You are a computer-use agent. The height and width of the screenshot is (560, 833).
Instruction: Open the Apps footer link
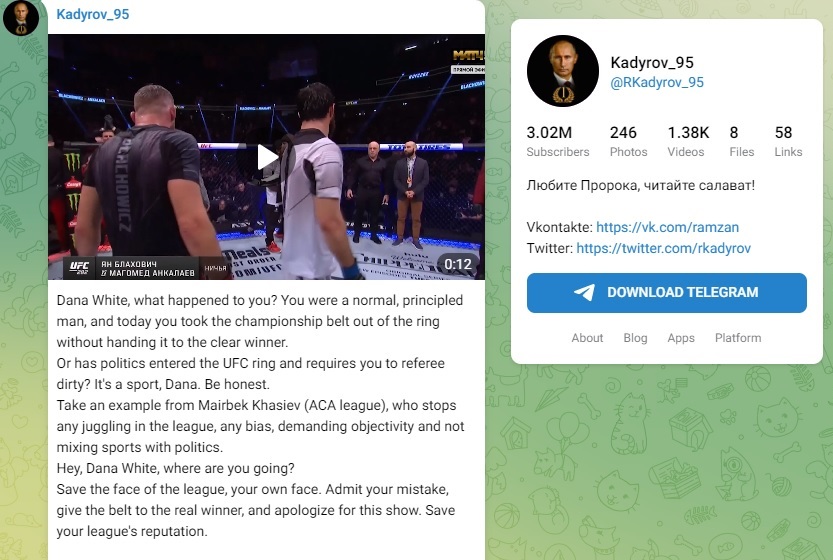(681, 338)
